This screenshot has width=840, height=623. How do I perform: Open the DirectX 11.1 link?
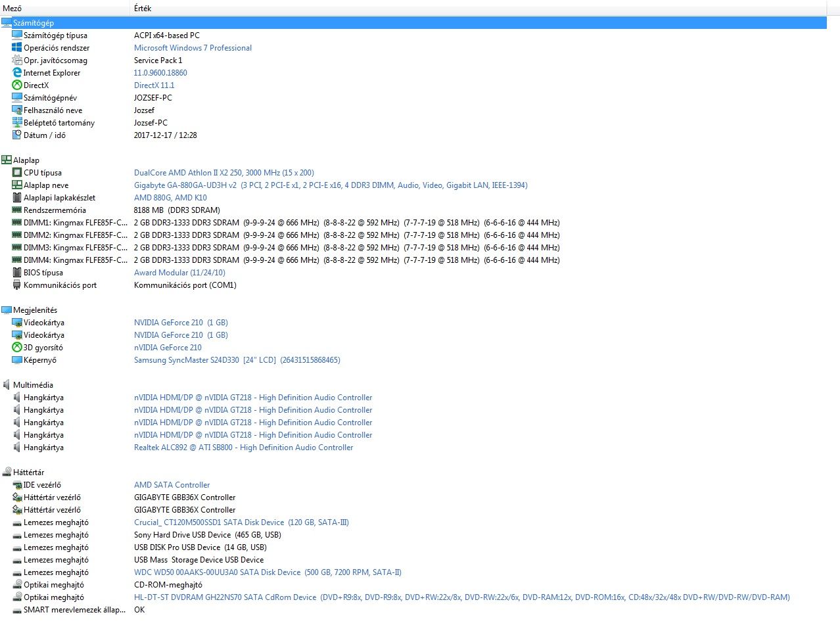click(x=154, y=85)
